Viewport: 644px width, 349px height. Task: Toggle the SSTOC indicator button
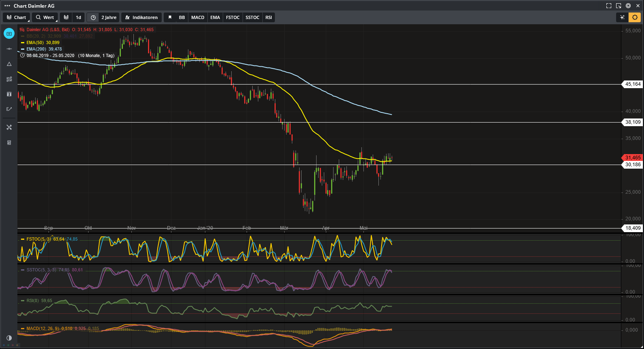(252, 17)
